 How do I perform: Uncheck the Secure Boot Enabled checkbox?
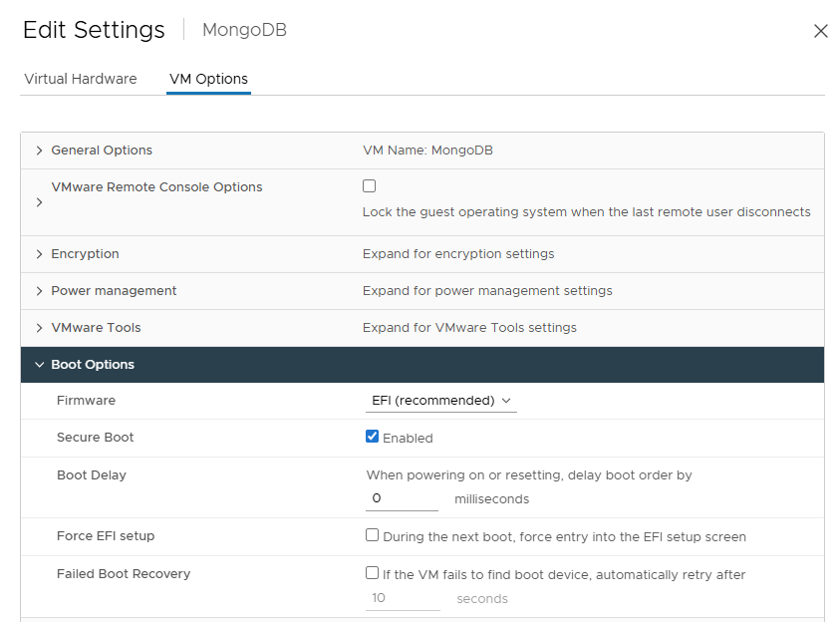[373, 437]
